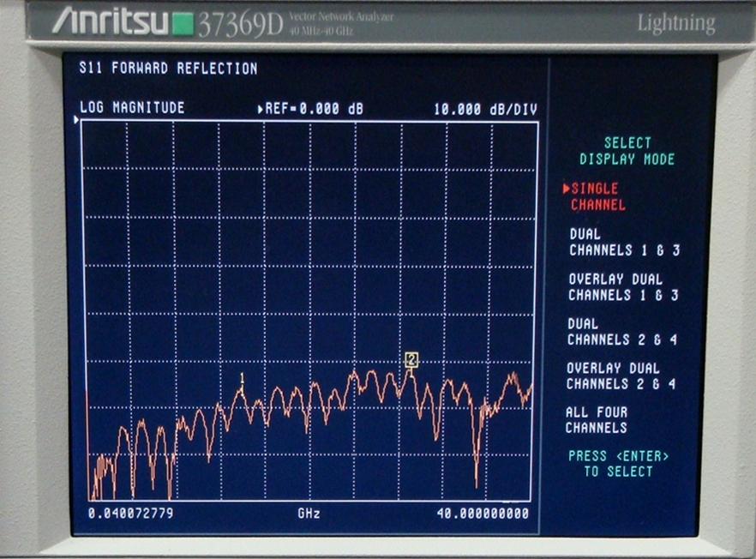Click the Anritsu brand name
756x559 pixels.
(x=111, y=22)
